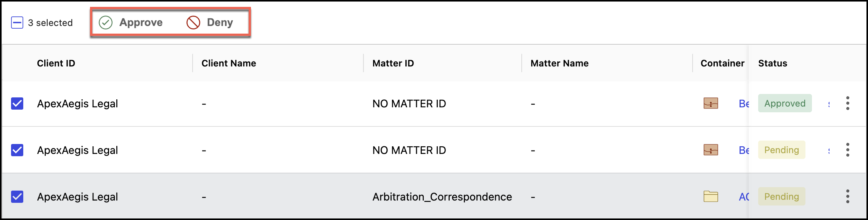Deny the selected requests
The height and width of the screenshot is (220, 868).
[220, 23]
